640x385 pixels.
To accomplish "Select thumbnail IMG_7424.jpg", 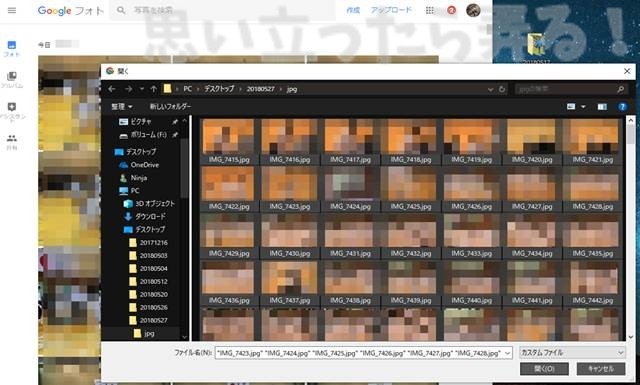I will coord(350,189).
